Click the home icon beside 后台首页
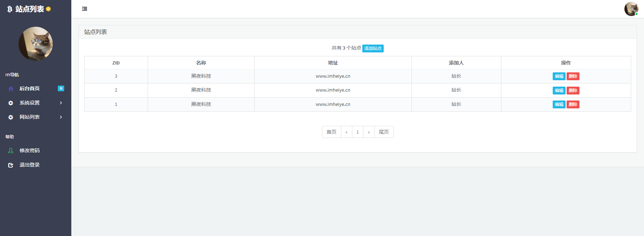The width and height of the screenshot is (644, 236). 11,89
